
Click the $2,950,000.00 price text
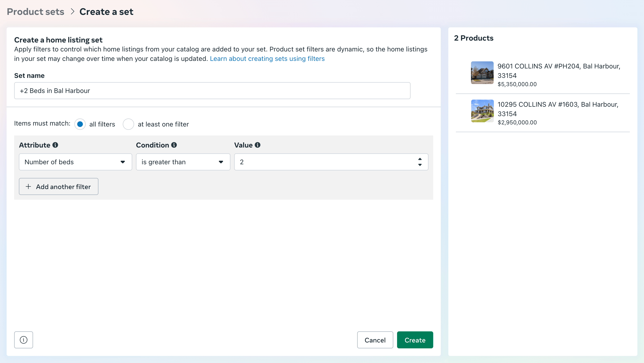517,122
